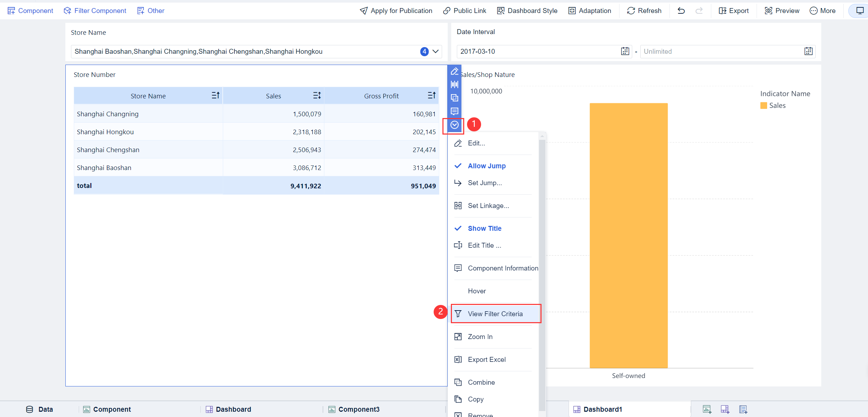Click the Undo arrow icon

[x=681, y=11]
